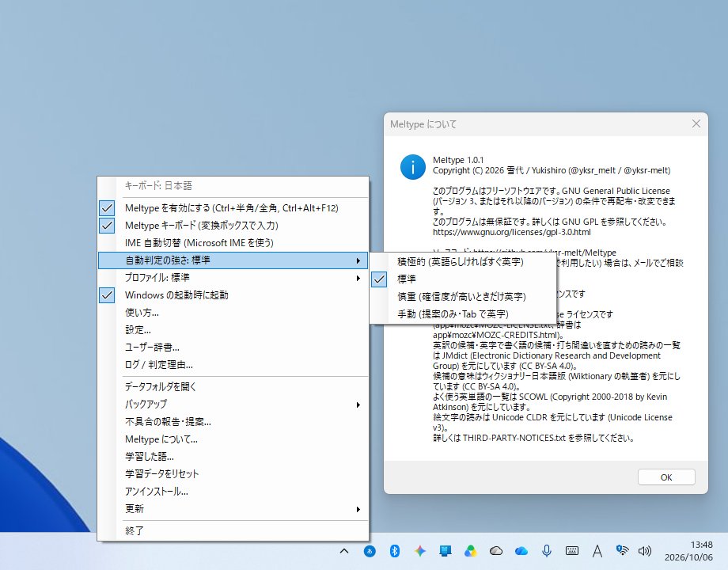The width and height of the screenshot is (728, 570).
Task: Open the touch keyboard tray icon
Action: click(572, 551)
